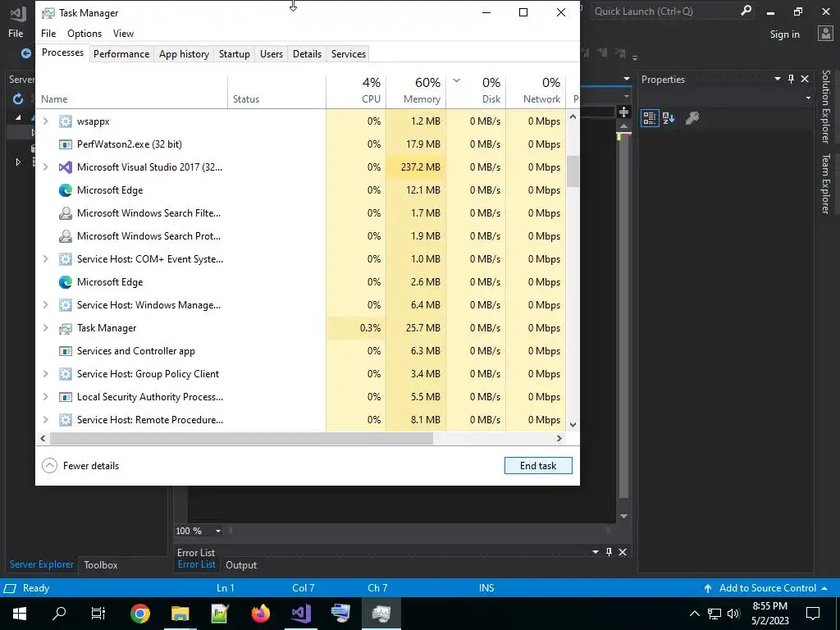
Task: Open the Services tab
Action: pos(348,54)
